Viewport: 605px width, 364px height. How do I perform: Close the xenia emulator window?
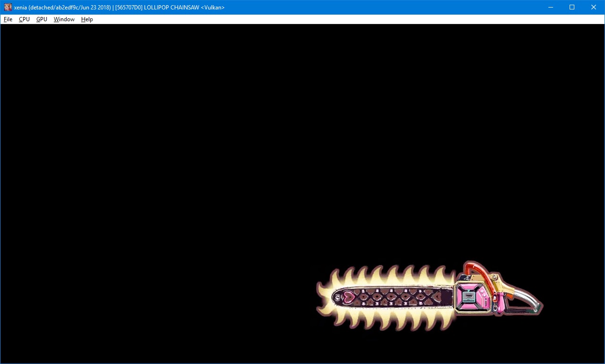(594, 7)
